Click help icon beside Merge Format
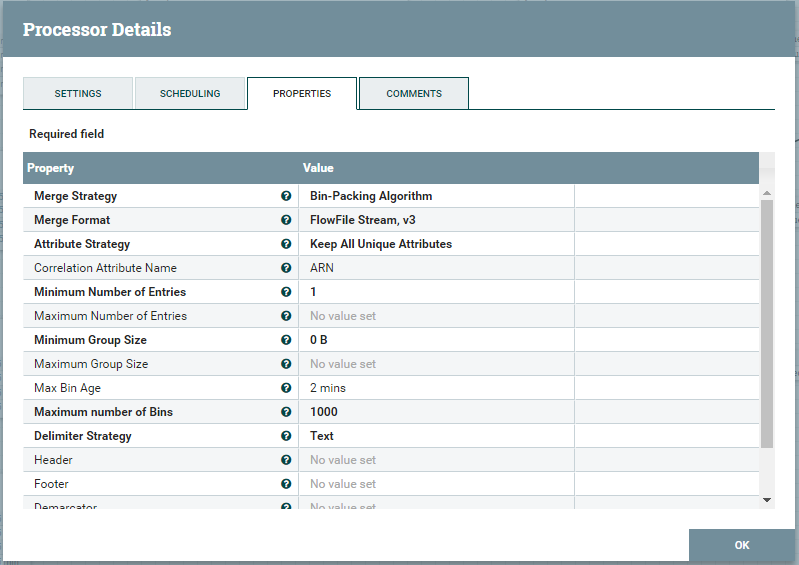 point(286,220)
